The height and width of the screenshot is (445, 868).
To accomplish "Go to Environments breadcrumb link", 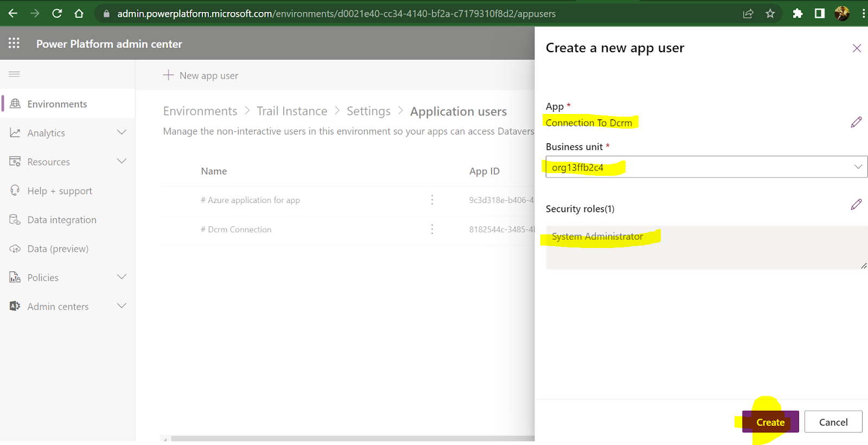I will 200,111.
